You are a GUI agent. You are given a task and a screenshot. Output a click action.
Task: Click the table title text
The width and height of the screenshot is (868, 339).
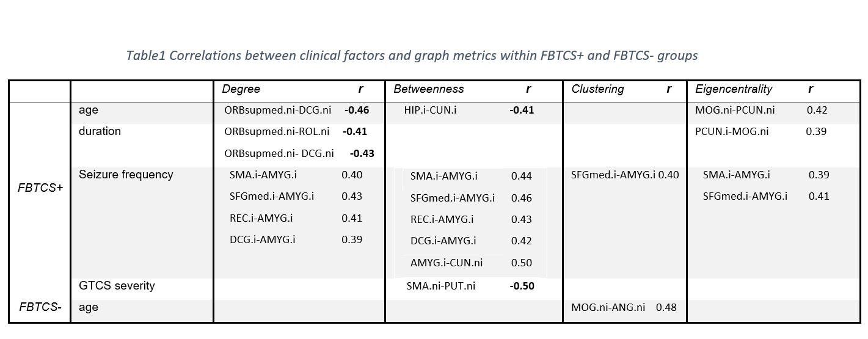click(x=411, y=56)
